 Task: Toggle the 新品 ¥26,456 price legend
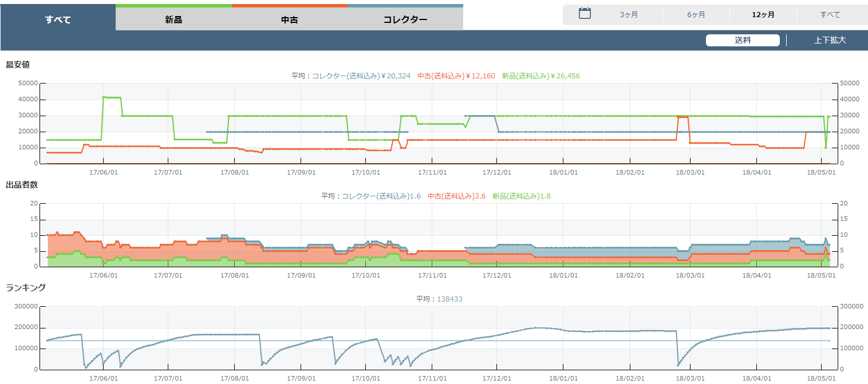[541, 76]
